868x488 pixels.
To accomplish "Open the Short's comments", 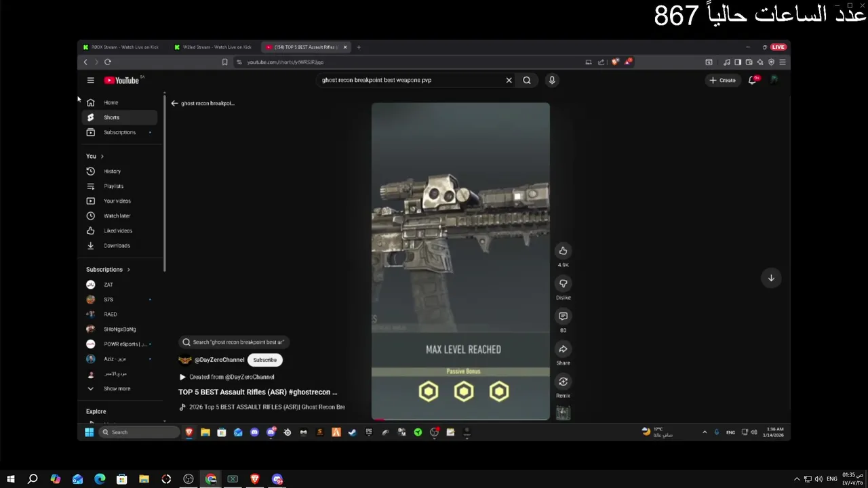I will coord(563,317).
